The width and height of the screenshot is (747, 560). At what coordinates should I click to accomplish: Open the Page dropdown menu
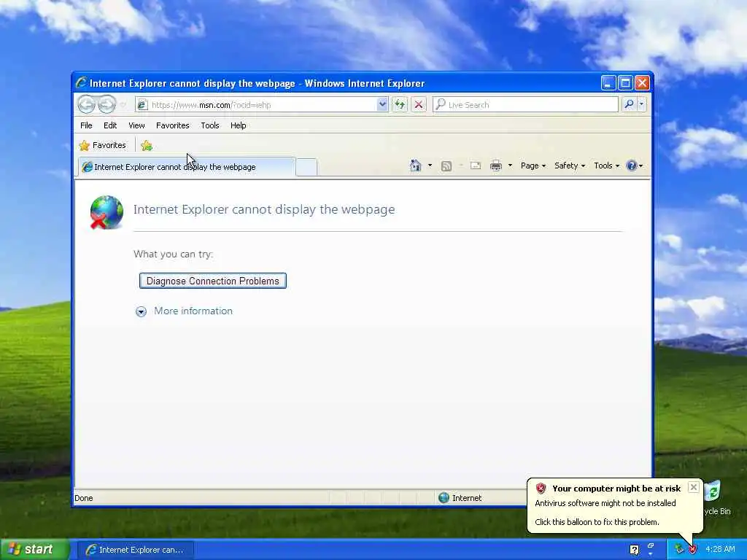533,166
